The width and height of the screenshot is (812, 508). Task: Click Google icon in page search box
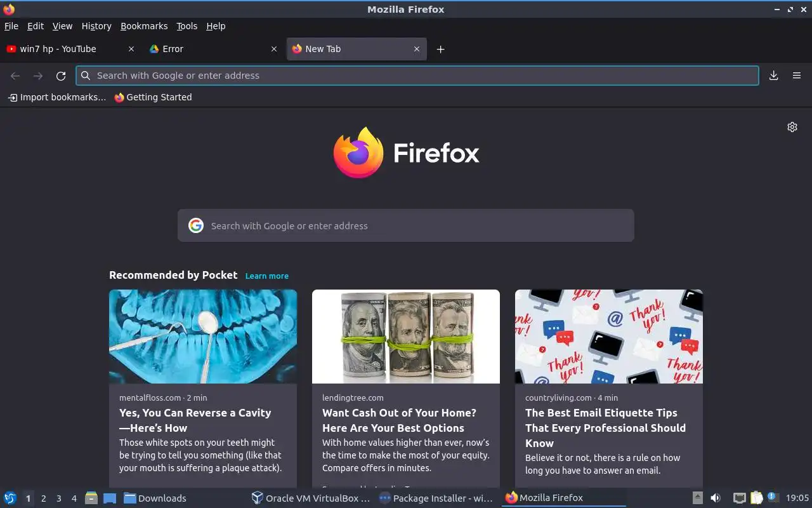[x=196, y=225]
